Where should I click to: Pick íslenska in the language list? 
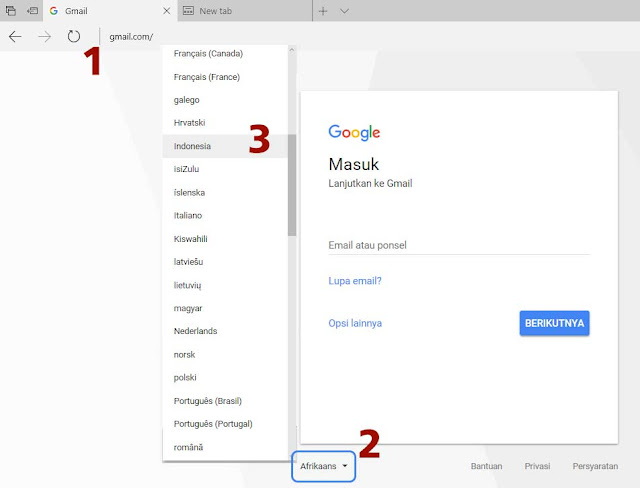[225, 192]
